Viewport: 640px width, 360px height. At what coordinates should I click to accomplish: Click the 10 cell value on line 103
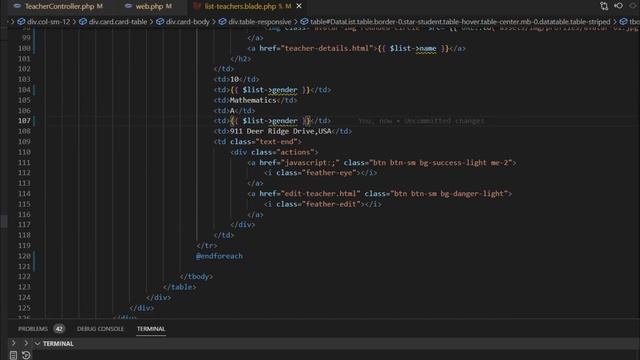coord(234,79)
